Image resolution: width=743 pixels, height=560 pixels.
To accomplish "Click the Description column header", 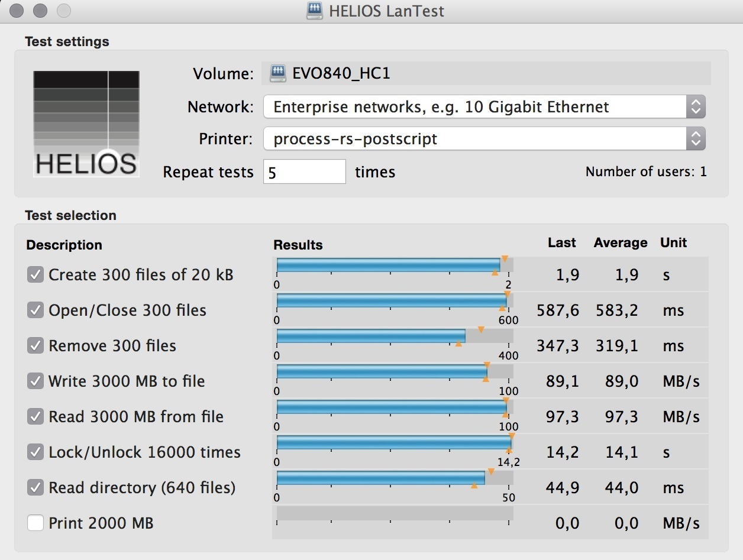I will click(x=64, y=245).
